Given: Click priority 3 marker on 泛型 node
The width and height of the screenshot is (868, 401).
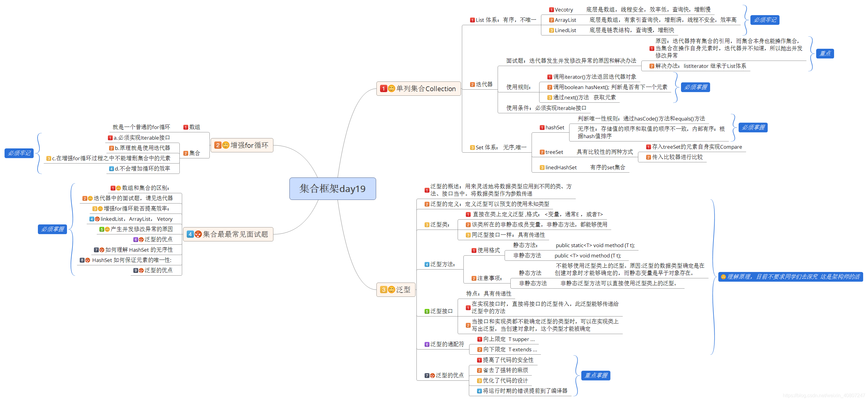Looking at the screenshot, I should point(383,290).
